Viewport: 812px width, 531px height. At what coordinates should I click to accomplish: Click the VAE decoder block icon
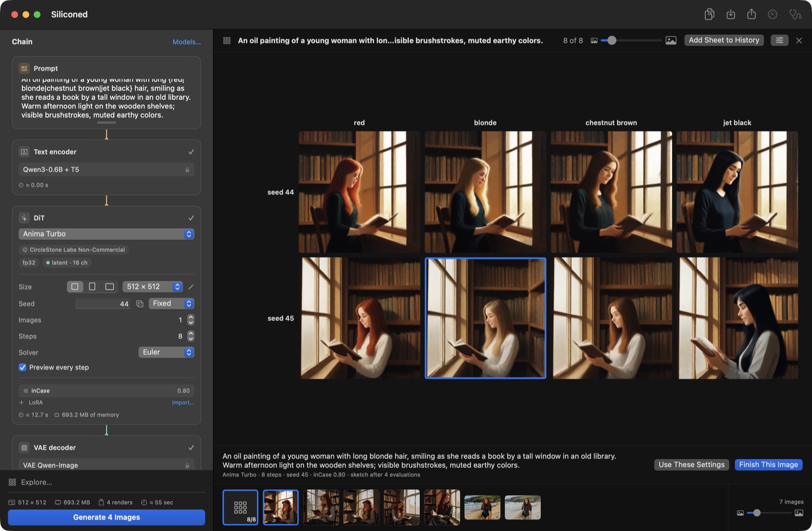coord(24,447)
